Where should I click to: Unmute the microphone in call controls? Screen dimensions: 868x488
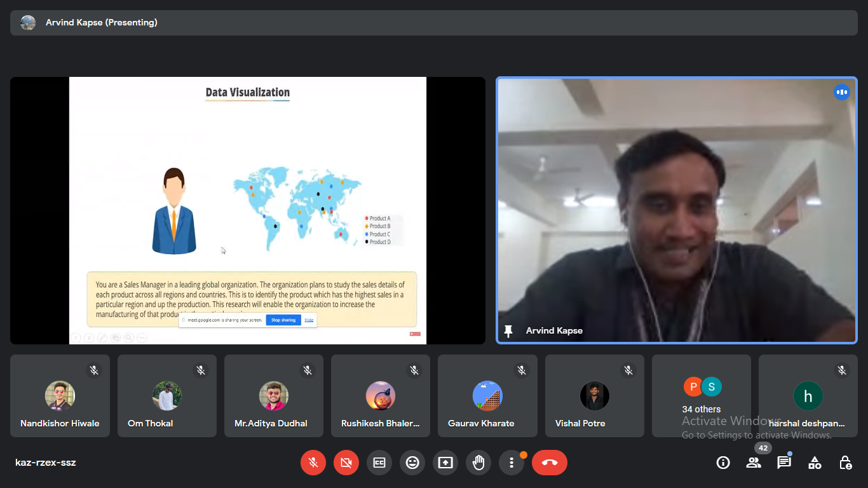(x=313, y=463)
